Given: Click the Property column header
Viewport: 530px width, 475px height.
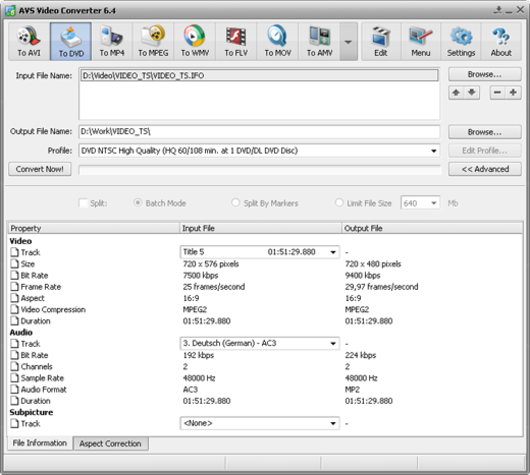Looking at the screenshot, I should pos(94,229).
